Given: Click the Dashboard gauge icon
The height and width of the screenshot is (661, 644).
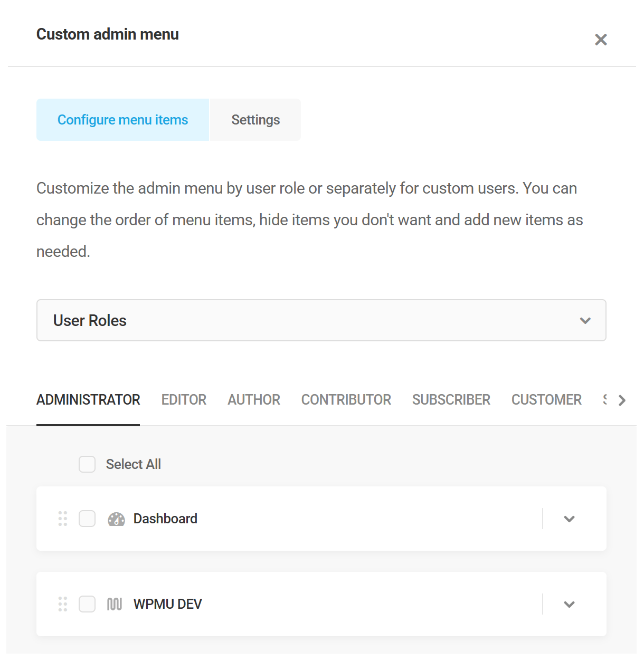Looking at the screenshot, I should [x=116, y=519].
